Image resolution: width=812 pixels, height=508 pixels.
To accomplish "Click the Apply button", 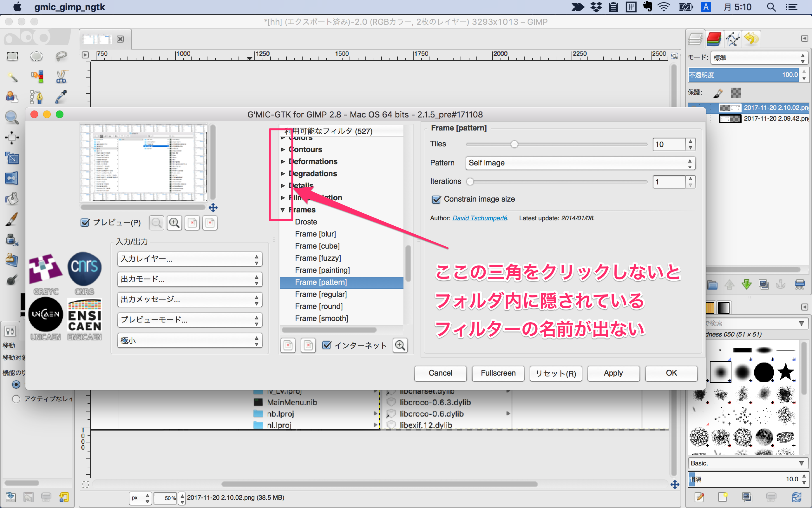I will (x=613, y=373).
